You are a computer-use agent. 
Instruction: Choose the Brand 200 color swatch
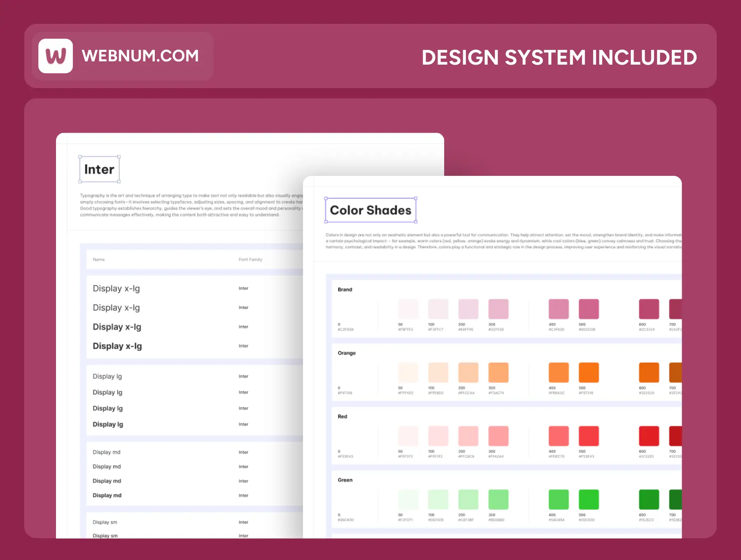(468, 309)
